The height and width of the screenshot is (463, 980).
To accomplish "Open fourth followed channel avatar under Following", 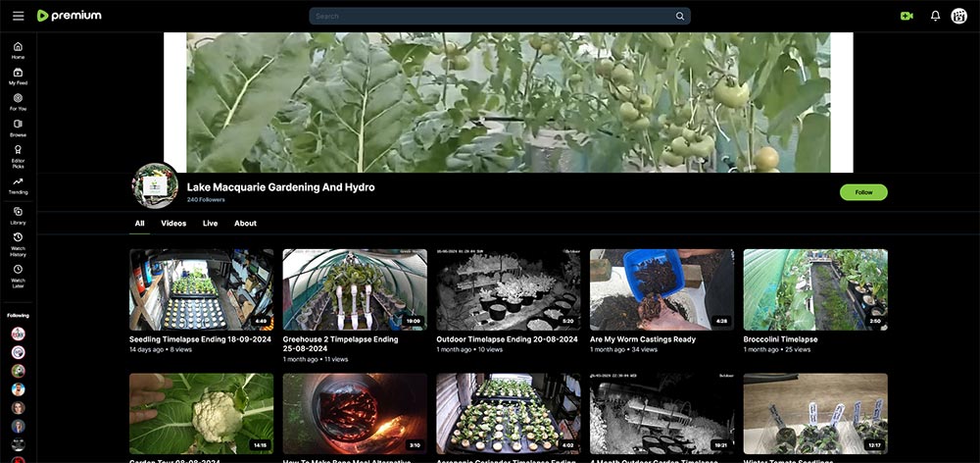I will pyautogui.click(x=18, y=389).
